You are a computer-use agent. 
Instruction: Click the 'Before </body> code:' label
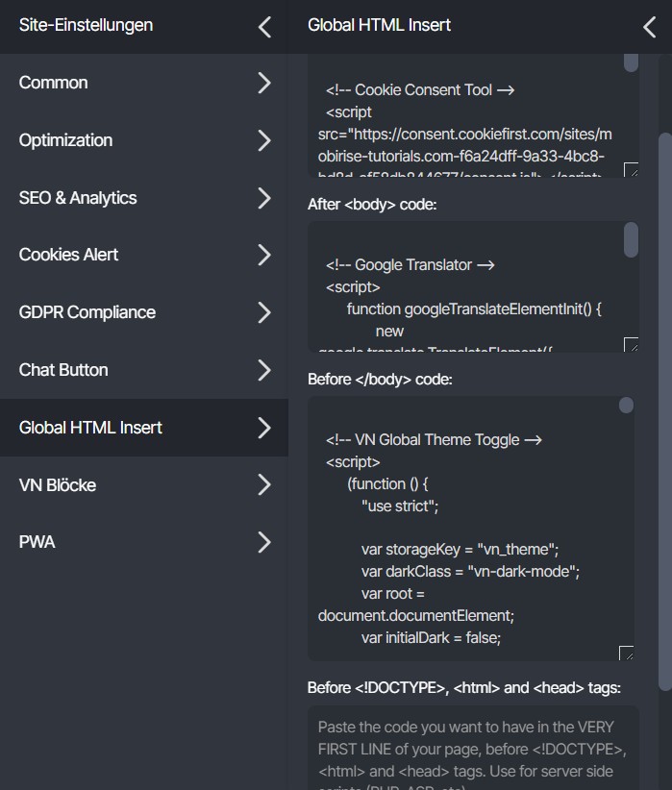pyautogui.click(x=380, y=380)
